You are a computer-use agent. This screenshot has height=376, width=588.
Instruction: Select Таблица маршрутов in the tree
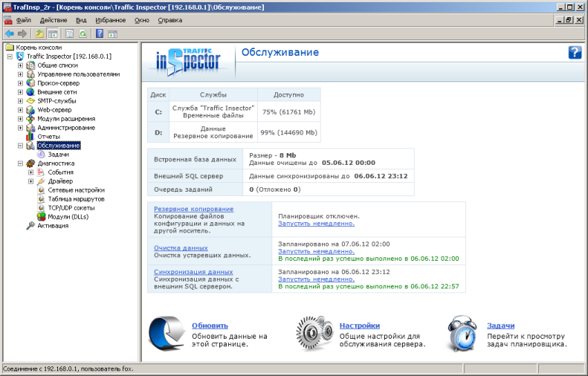(76, 199)
